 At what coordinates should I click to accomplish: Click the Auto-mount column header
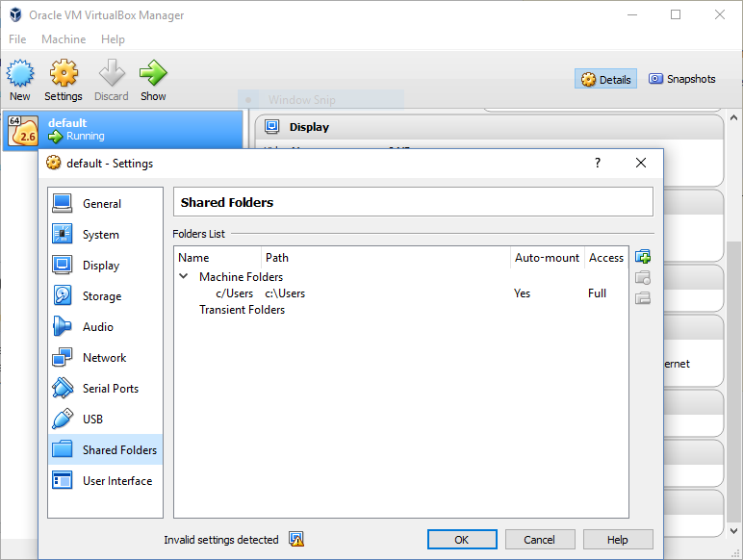[x=548, y=258]
